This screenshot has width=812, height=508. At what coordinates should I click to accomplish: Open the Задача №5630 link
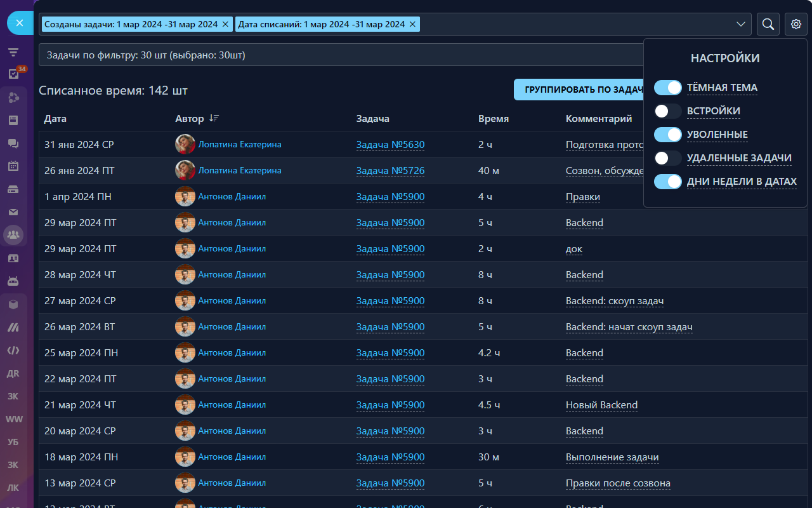[x=390, y=145]
